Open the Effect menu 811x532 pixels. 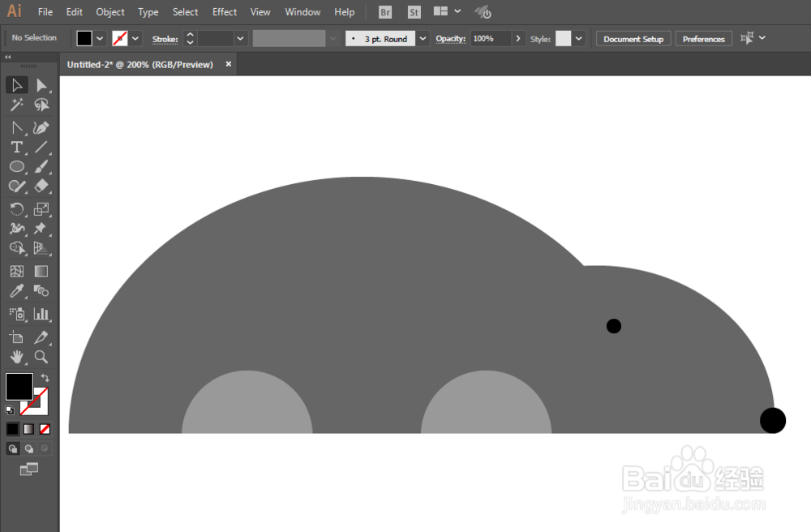click(x=225, y=12)
